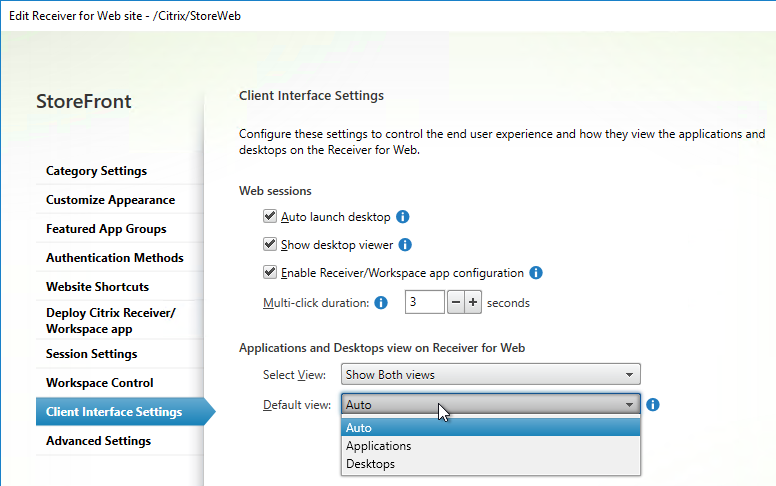776x486 pixels.
Task: Open Category Settings page
Action: pyautogui.click(x=120, y=171)
